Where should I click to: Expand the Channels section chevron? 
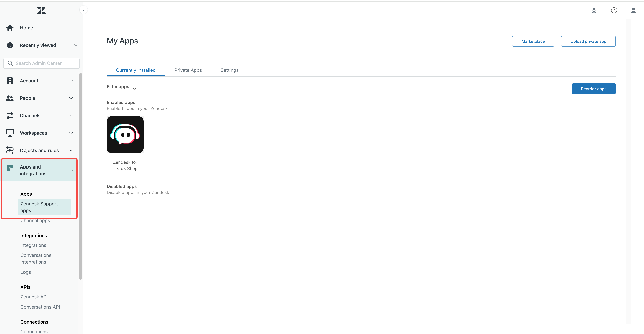click(71, 116)
